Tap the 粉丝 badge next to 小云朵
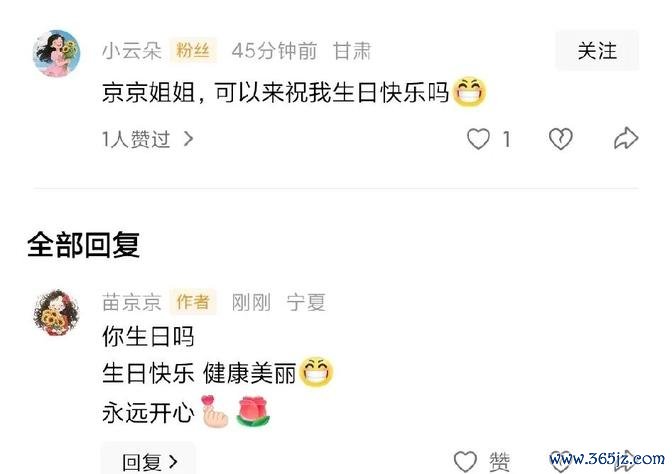 [193, 51]
